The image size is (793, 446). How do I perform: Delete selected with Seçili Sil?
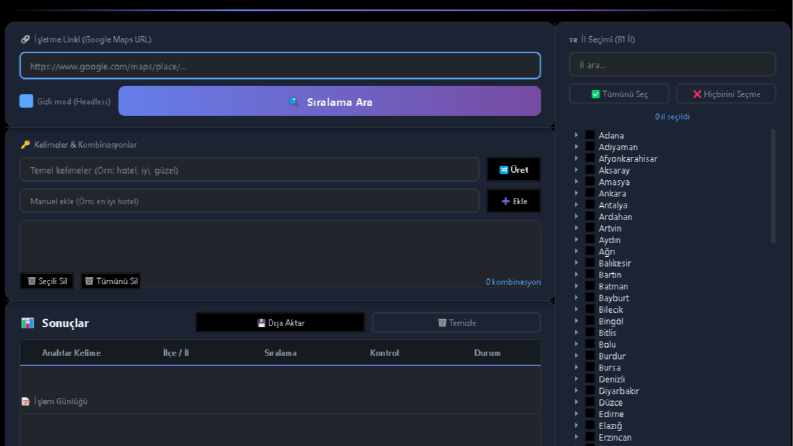pyautogui.click(x=47, y=281)
